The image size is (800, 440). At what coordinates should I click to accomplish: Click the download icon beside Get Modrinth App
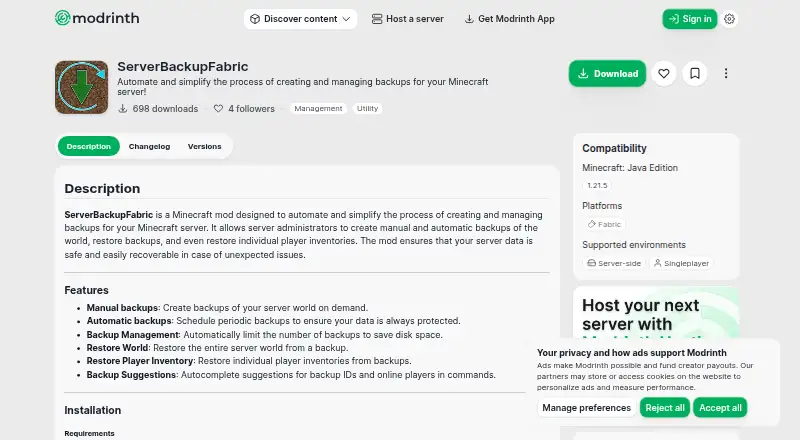coord(469,19)
